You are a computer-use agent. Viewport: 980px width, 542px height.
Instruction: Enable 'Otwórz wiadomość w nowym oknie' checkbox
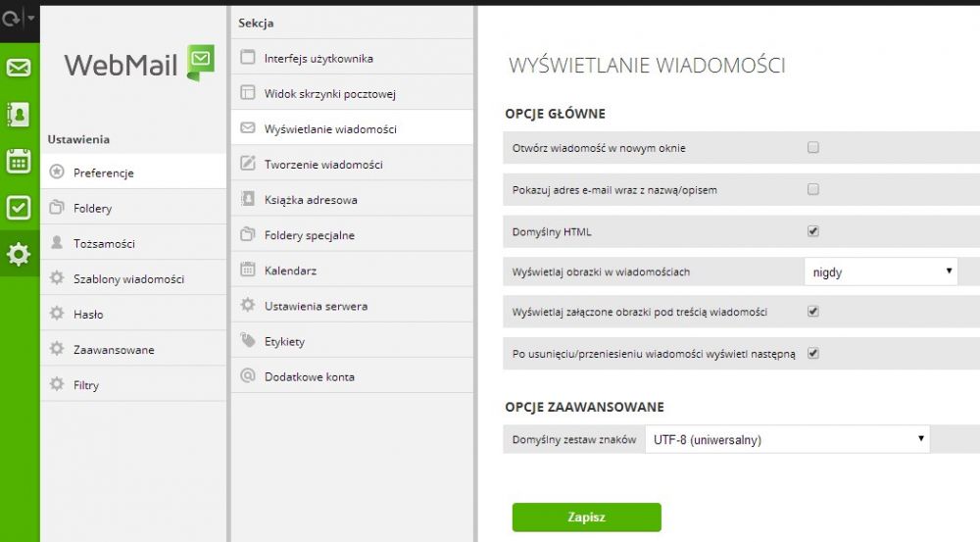(813, 148)
